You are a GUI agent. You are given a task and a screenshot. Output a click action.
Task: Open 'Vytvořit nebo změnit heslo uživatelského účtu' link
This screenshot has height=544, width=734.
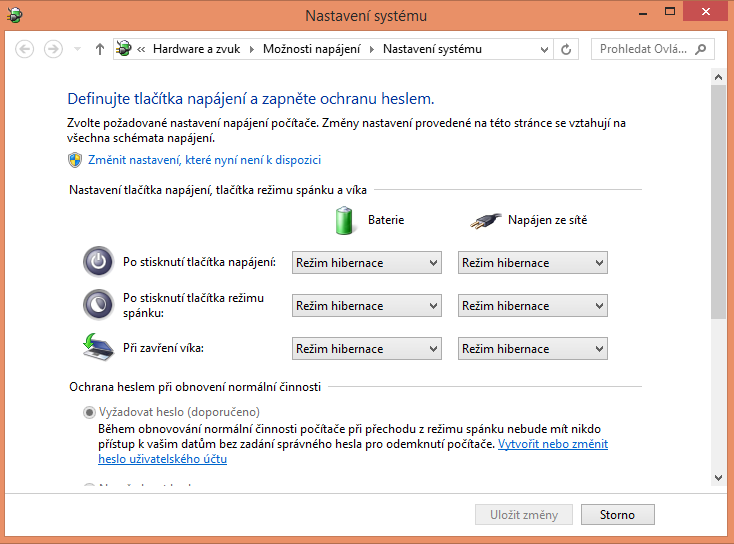pos(553,444)
